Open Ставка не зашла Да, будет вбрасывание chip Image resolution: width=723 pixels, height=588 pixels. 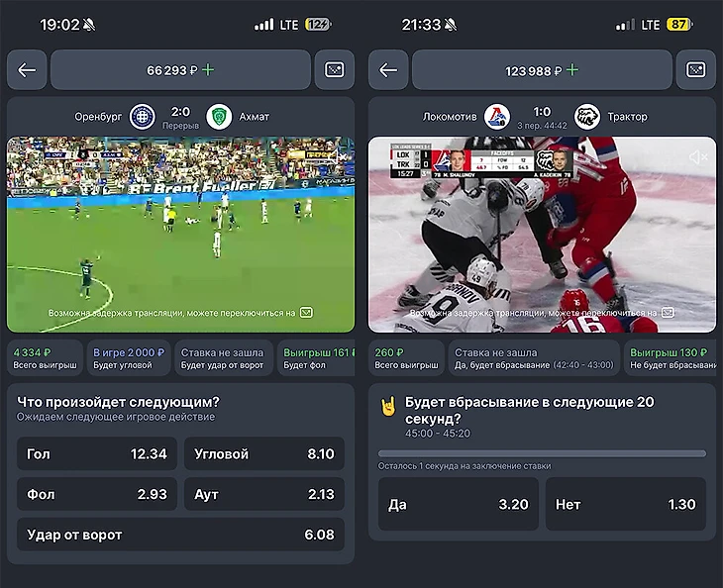coord(534,358)
